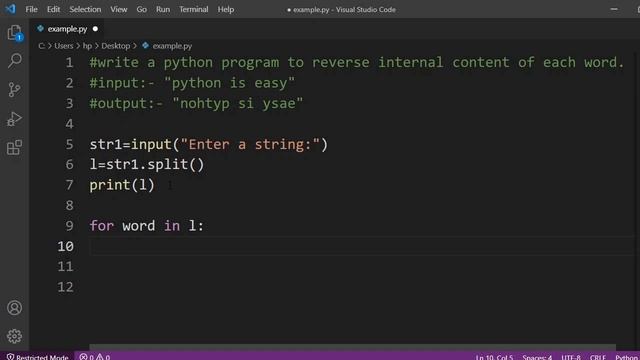Click the Users breadcrumb segment

pyautogui.click(x=64, y=46)
